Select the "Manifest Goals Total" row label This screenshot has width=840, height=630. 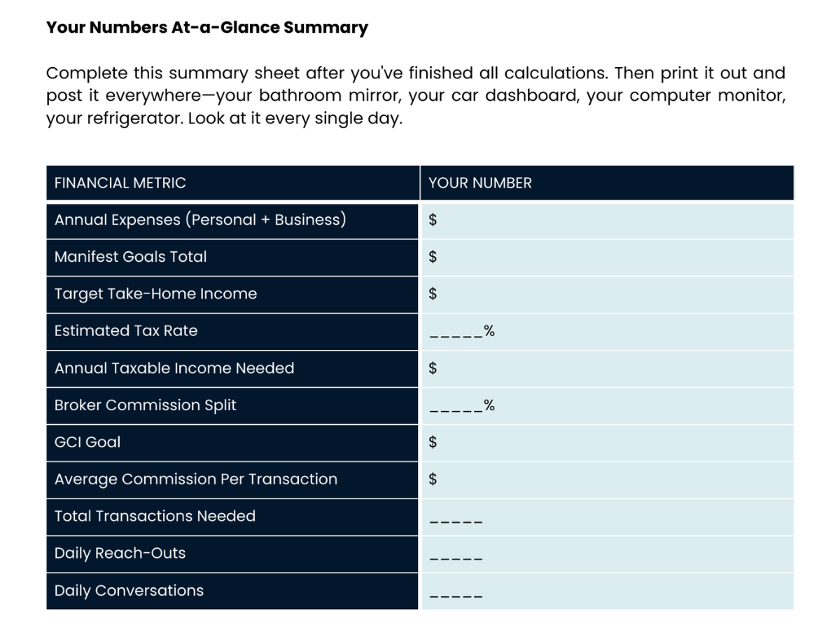point(131,257)
